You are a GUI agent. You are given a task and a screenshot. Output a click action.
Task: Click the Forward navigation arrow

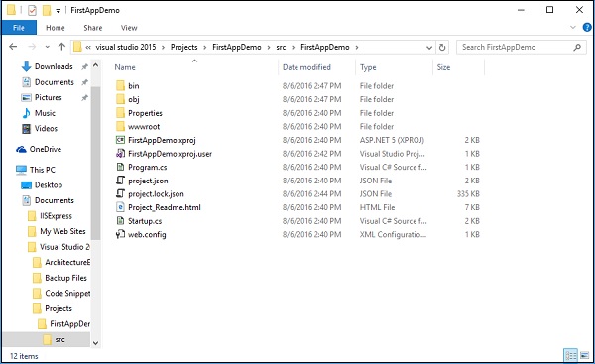32,47
